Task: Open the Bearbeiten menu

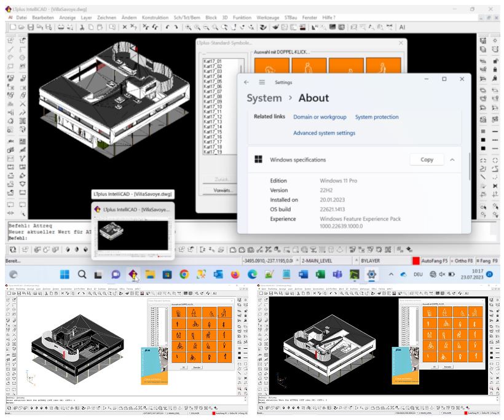Action: [x=43, y=18]
